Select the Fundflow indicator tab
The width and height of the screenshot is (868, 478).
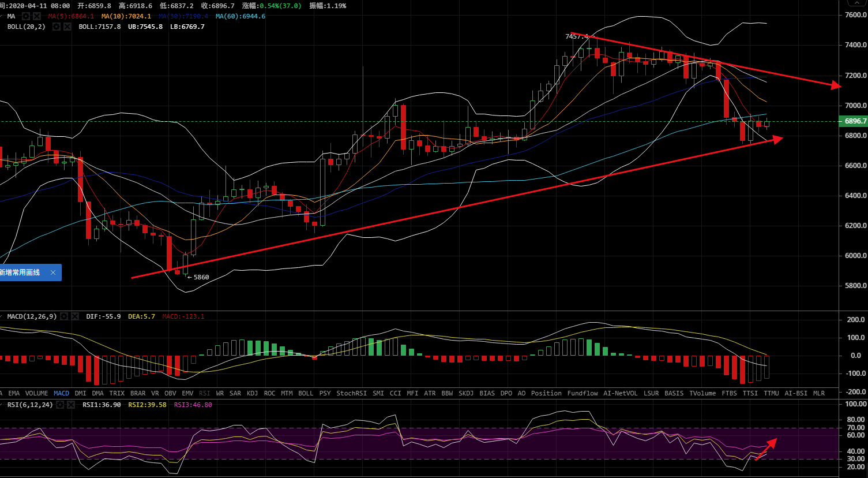tap(583, 393)
